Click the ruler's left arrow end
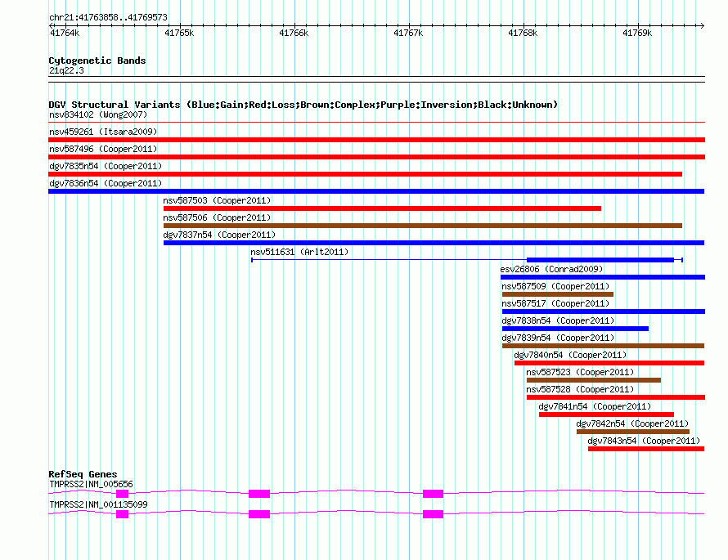The width and height of the screenshot is (728, 560). [51, 25]
